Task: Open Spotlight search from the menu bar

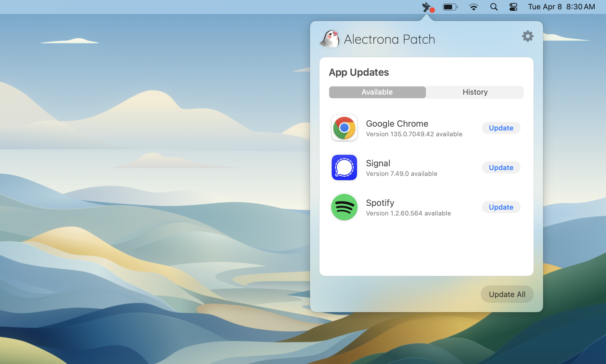Action: click(494, 7)
